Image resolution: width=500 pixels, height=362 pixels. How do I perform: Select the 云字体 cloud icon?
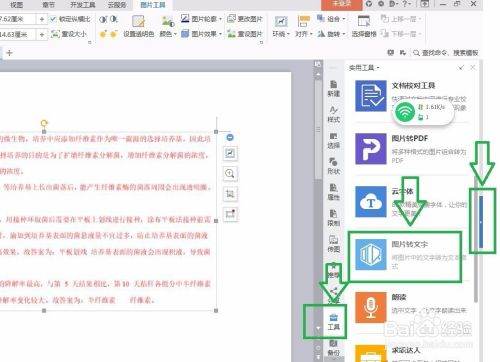point(371,202)
